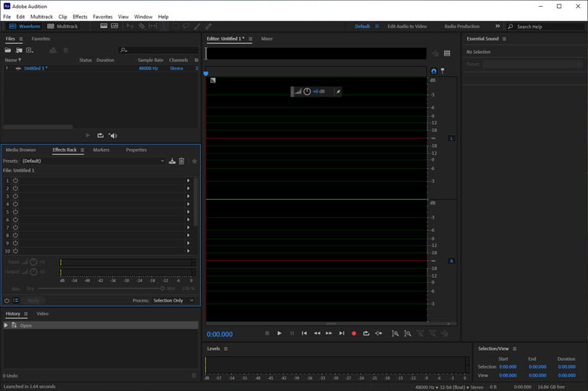Open effect slot 6 arrow menu
588x391 pixels.
[x=188, y=220]
